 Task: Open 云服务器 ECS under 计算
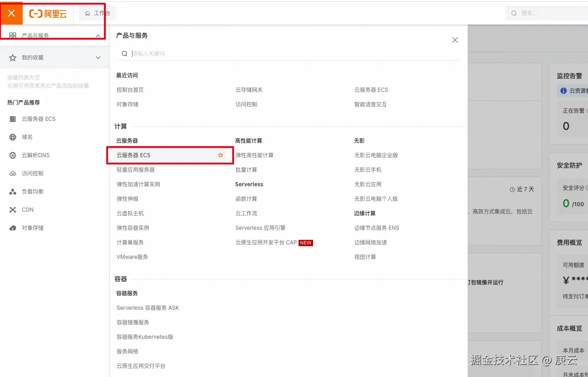point(133,155)
